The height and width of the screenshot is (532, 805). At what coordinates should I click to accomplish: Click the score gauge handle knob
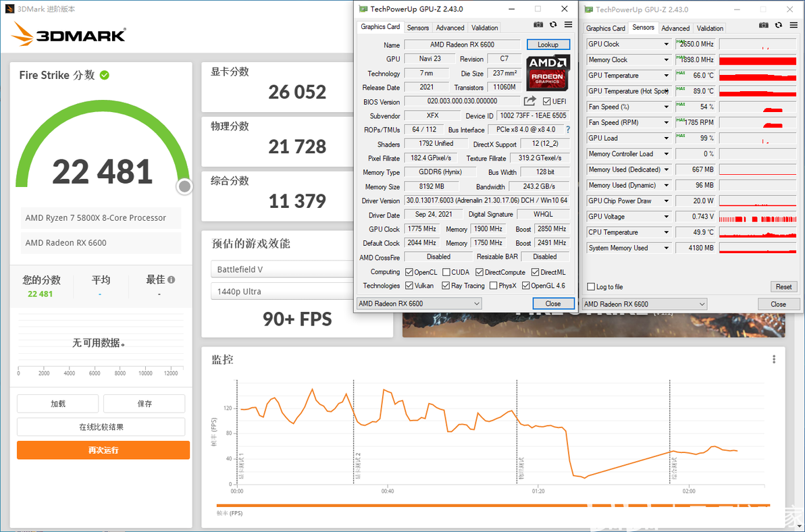(x=184, y=187)
